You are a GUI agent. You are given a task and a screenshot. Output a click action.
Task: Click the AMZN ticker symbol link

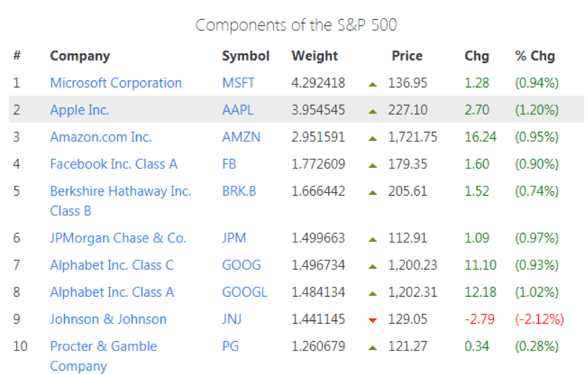click(240, 137)
